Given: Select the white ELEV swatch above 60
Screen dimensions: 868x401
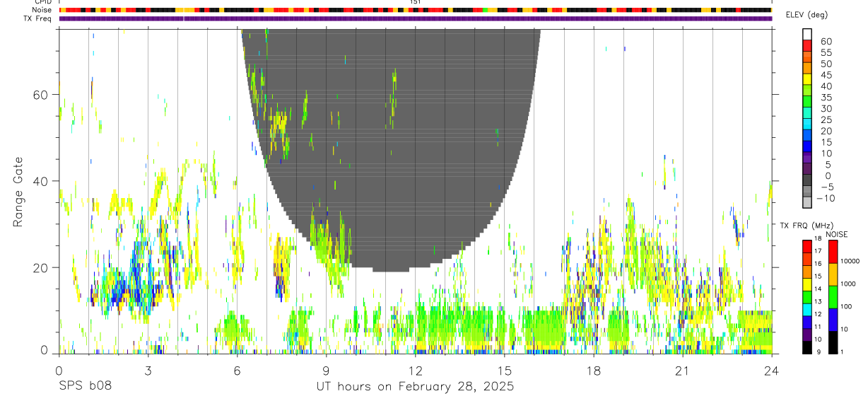Looking at the screenshot, I should click(x=807, y=35).
